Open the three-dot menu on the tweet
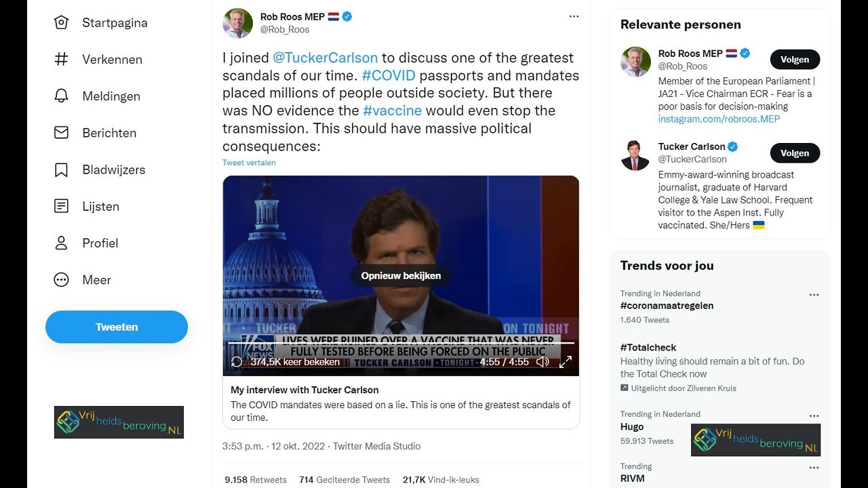868x488 pixels. click(x=574, y=16)
